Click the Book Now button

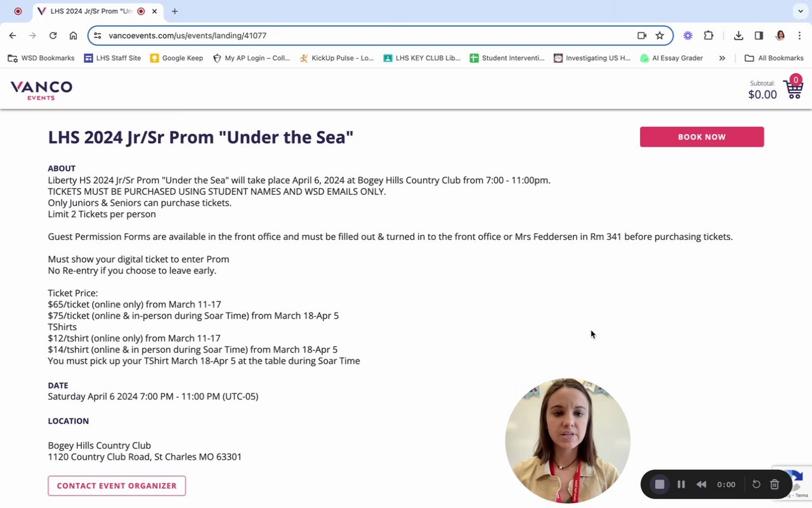[x=702, y=137]
